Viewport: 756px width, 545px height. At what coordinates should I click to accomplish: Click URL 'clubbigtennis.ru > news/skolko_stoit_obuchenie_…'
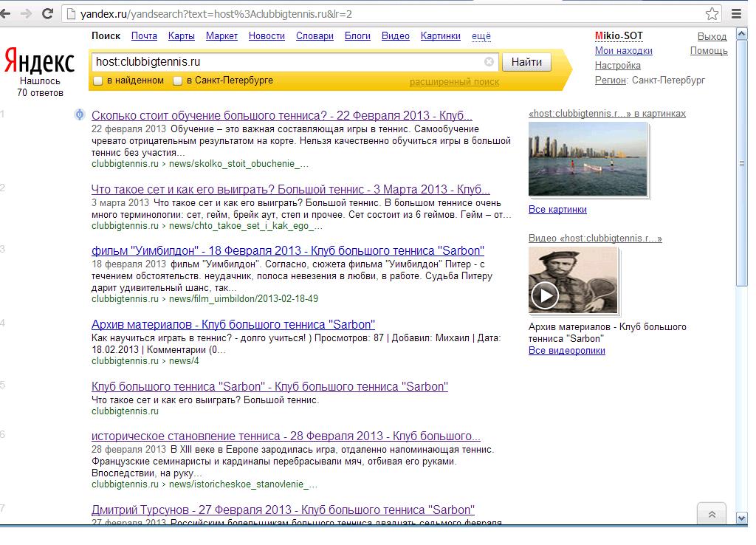(x=200, y=164)
